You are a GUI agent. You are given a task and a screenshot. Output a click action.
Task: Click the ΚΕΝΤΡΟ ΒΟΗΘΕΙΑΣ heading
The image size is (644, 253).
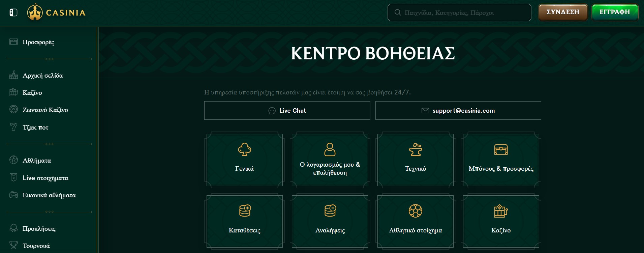pos(373,53)
